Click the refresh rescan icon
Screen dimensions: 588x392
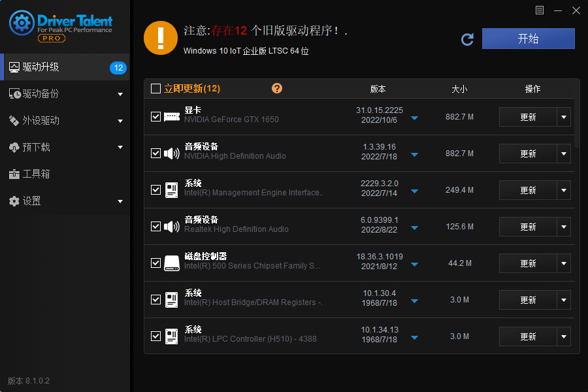[x=467, y=39]
